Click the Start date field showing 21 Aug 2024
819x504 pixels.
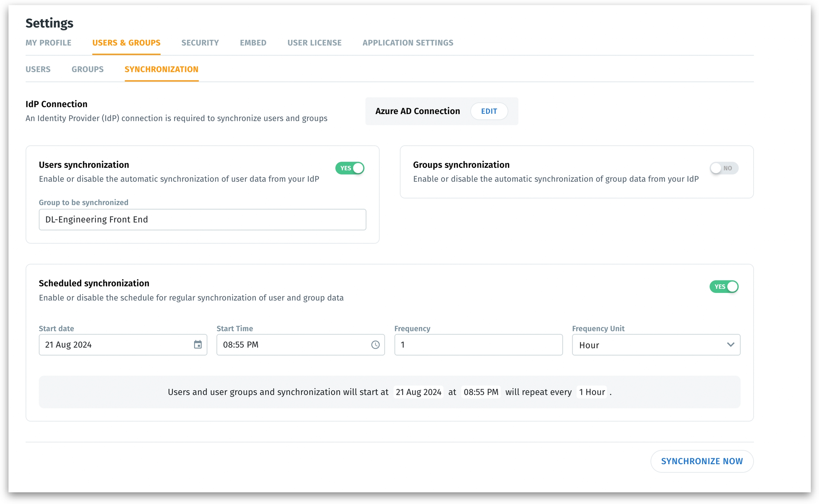pyautogui.click(x=114, y=345)
